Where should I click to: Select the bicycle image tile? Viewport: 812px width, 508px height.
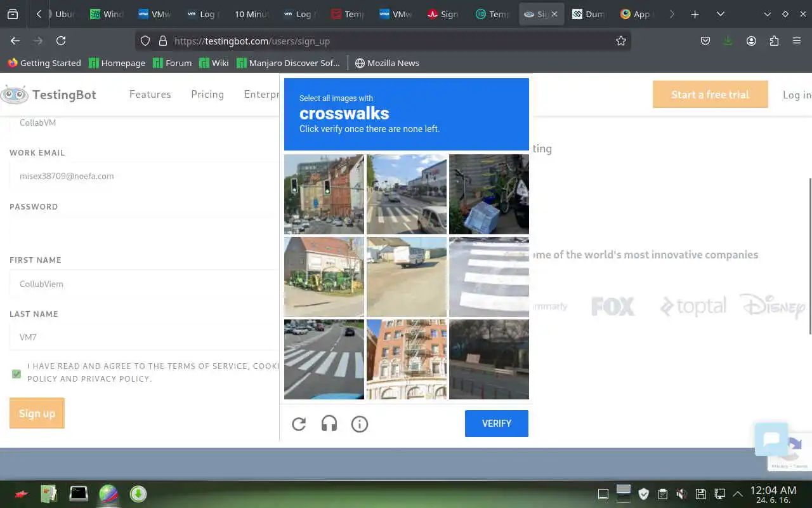coord(489,194)
